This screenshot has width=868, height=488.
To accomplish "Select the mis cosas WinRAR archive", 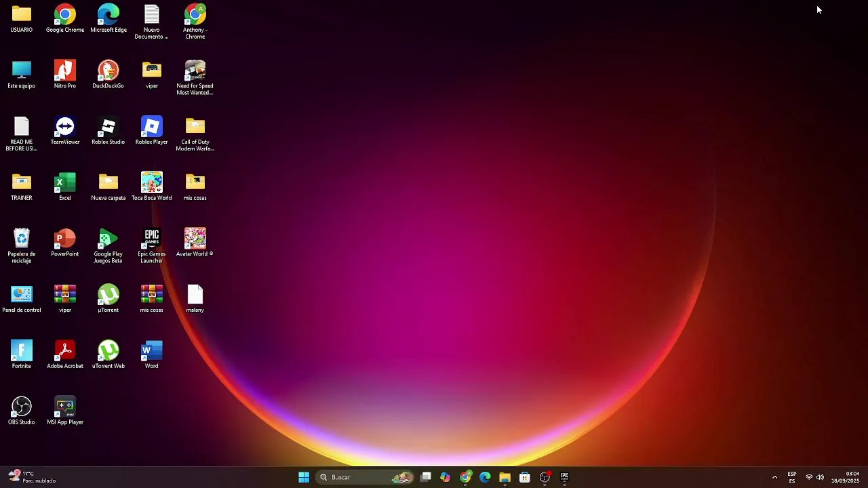I will 151,300.
